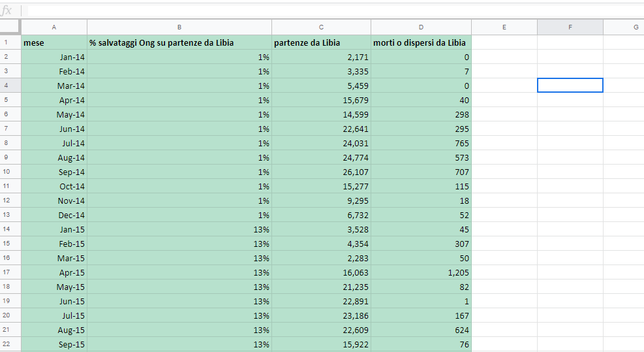Click the Sep-14 cell
Screen dimensions: 644x352
point(54,172)
